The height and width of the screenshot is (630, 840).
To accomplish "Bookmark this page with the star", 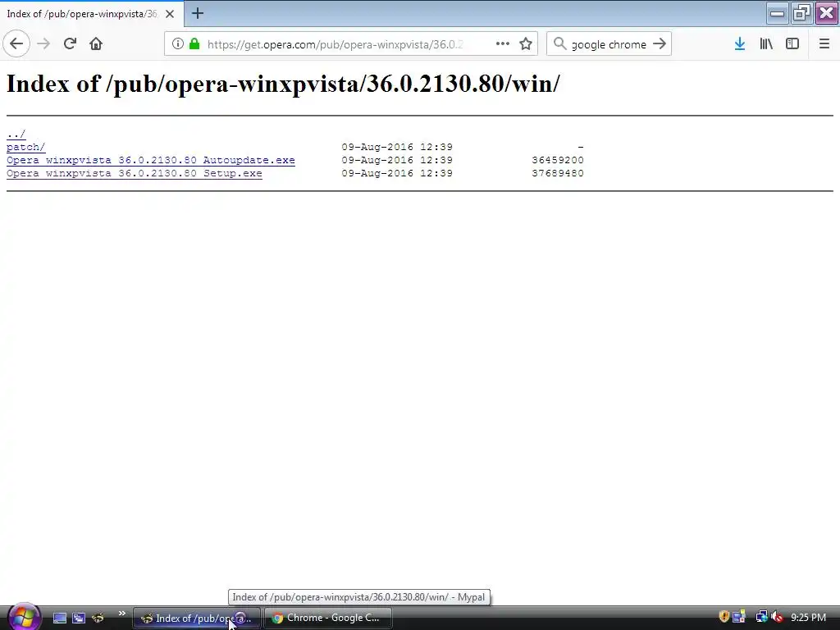I will click(526, 44).
